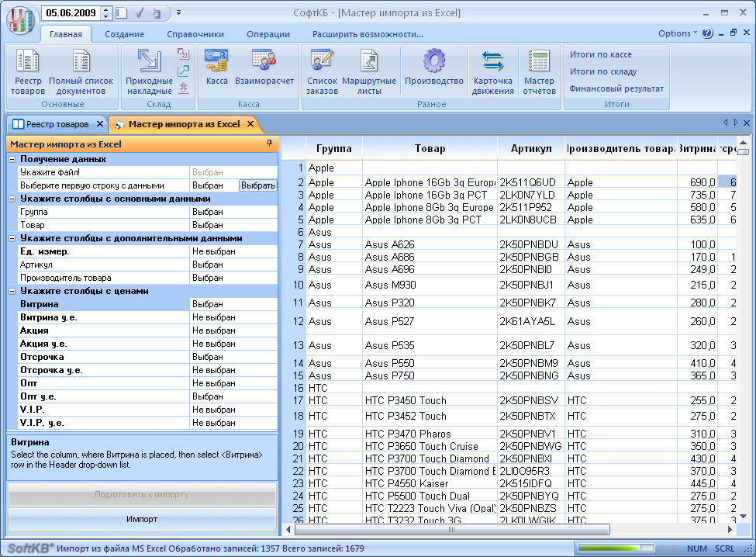
Task: Switch to the Главная ribbon tab
Action: [66, 34]
